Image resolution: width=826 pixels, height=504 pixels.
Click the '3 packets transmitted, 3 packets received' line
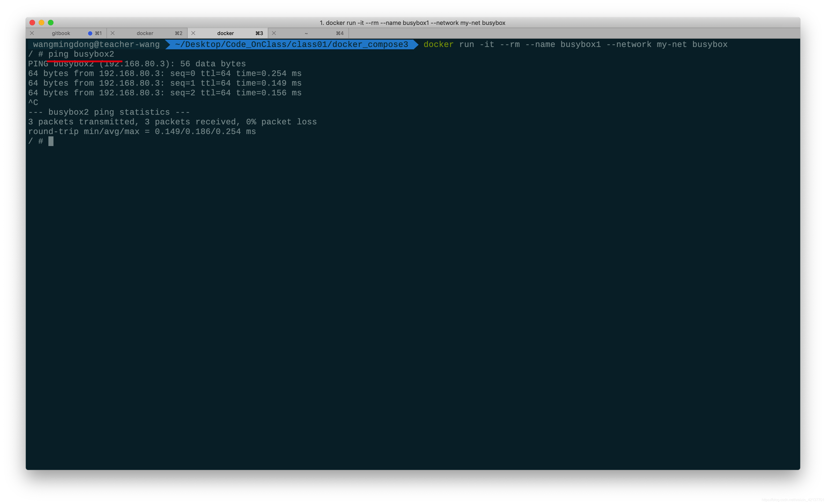(172, 122)
